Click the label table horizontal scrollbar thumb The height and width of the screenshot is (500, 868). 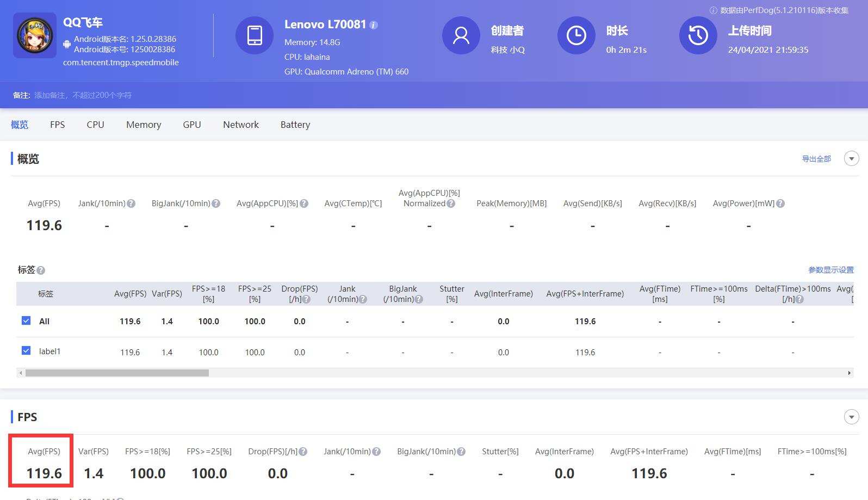117,373
